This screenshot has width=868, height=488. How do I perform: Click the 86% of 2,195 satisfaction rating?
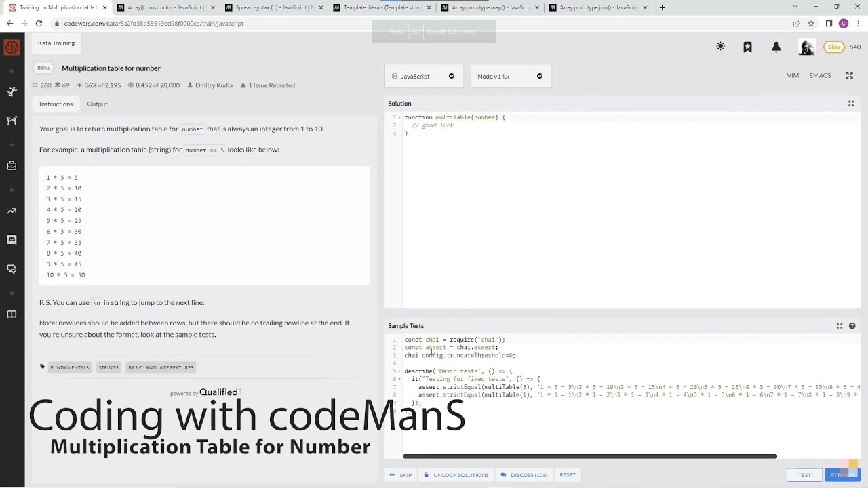point(98,85)
